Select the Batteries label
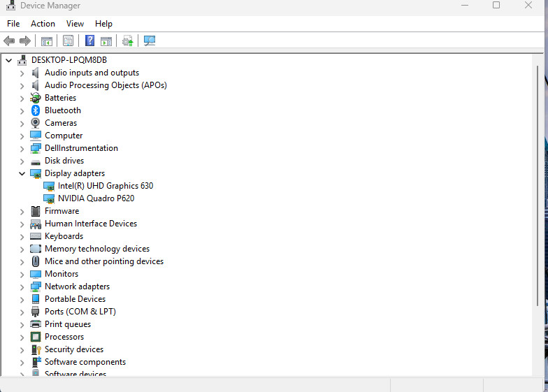The image size is (548, 392). click(x=60, y=98)
